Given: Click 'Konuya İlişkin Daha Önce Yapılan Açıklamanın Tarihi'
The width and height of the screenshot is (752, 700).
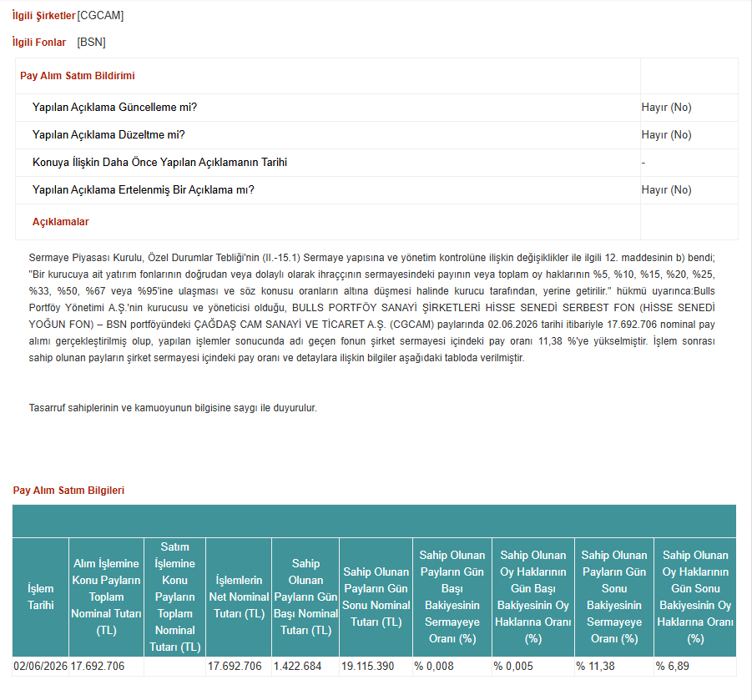Looking at the screenshot, I should coord(159,162).
